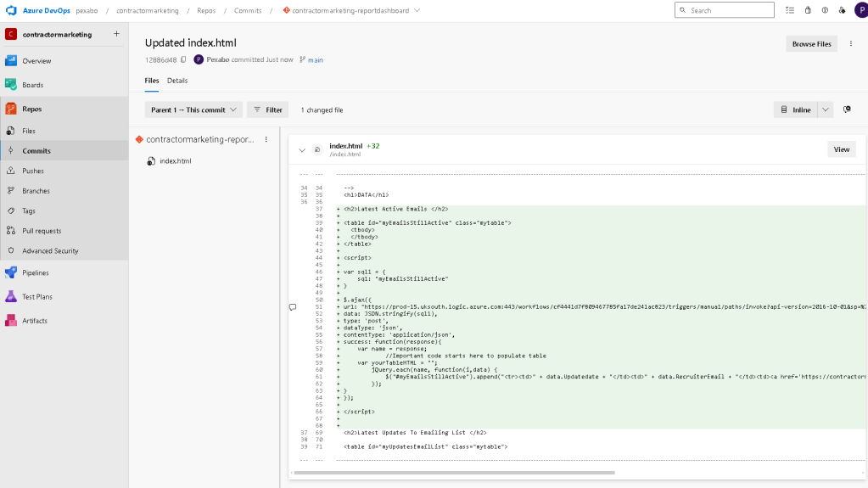Image resolution: width=868 pixels, height=488 pixels.
Task: Copy commit ID 12886d48 icon
Action: tap(183, 59)
